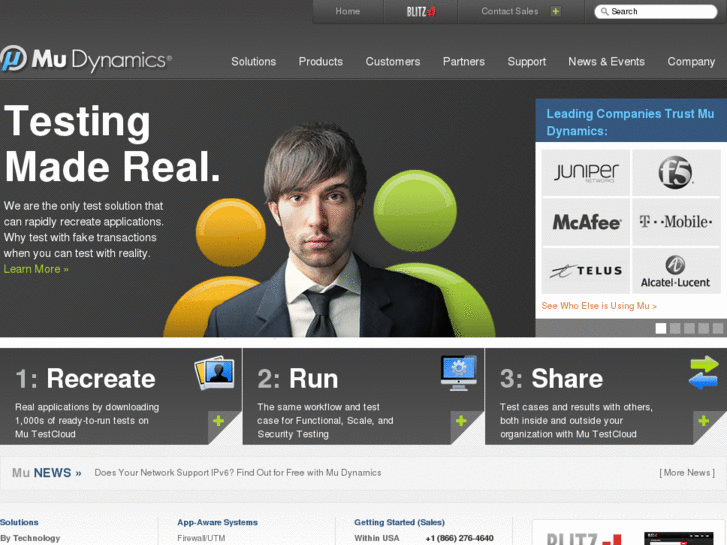Screen dimensions: 727x545
Task: Click the search magnifier icon
Action: (x=604, y=12)
